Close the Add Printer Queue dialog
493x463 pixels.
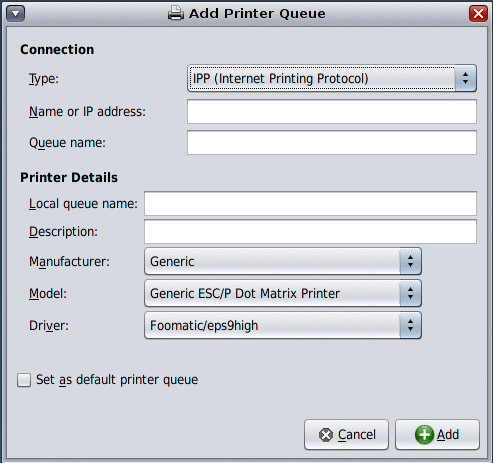478,14
